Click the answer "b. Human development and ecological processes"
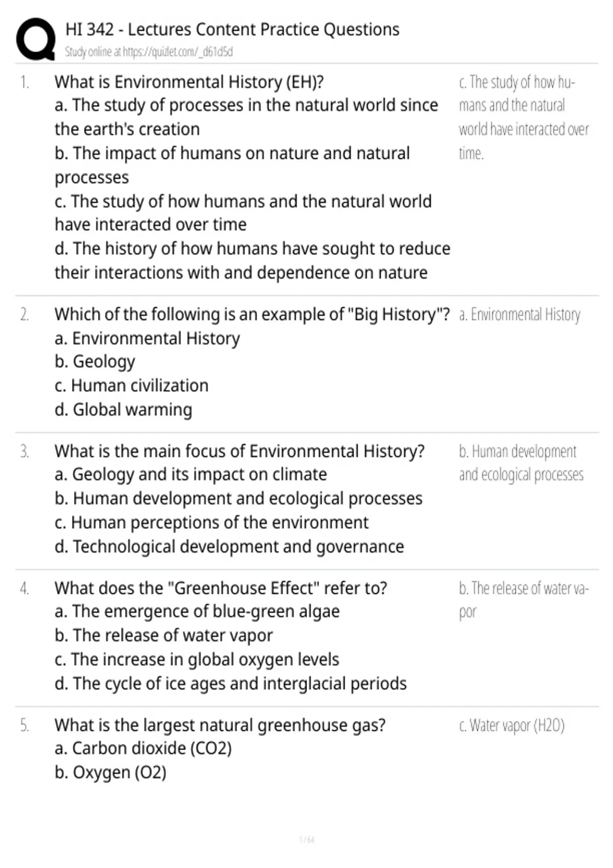This screenshot has height=868, width=613. point(521,463)
